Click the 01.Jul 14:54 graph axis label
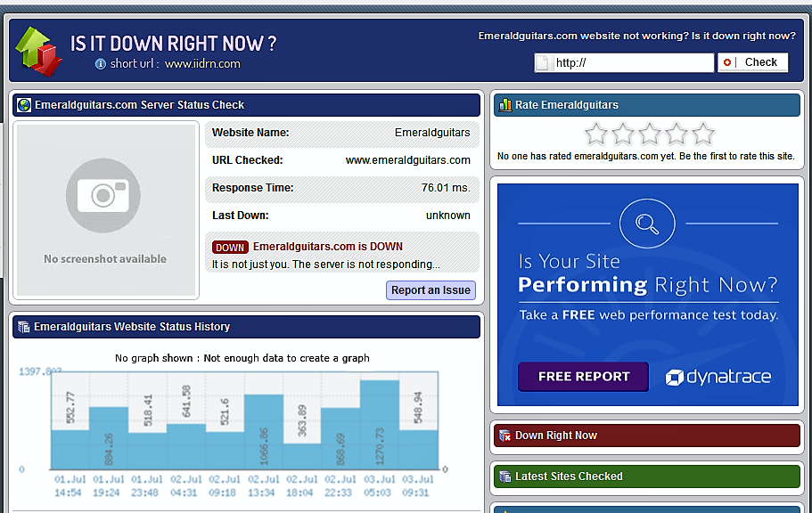Screen dimensions: 812x513 (69, 486)
